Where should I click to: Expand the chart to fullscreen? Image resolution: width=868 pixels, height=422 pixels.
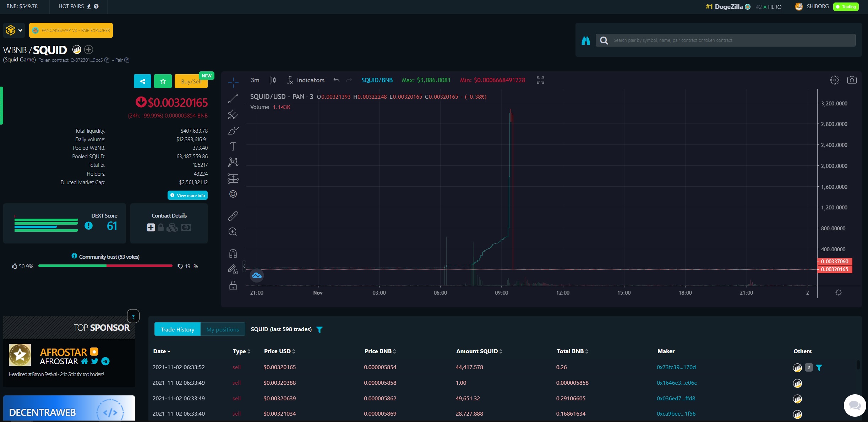pyautogui.click(x=540, y=80)
